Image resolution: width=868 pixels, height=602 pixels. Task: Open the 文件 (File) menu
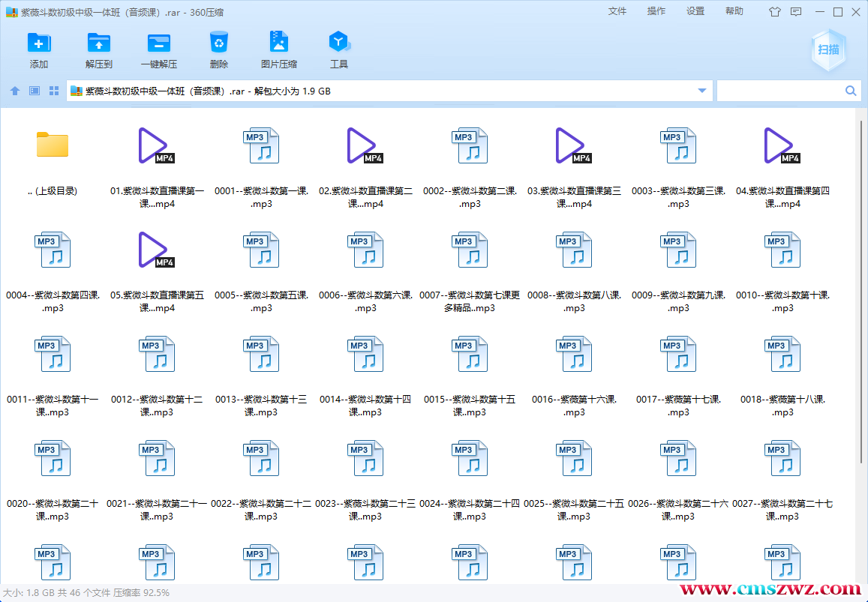coord(617,11)
